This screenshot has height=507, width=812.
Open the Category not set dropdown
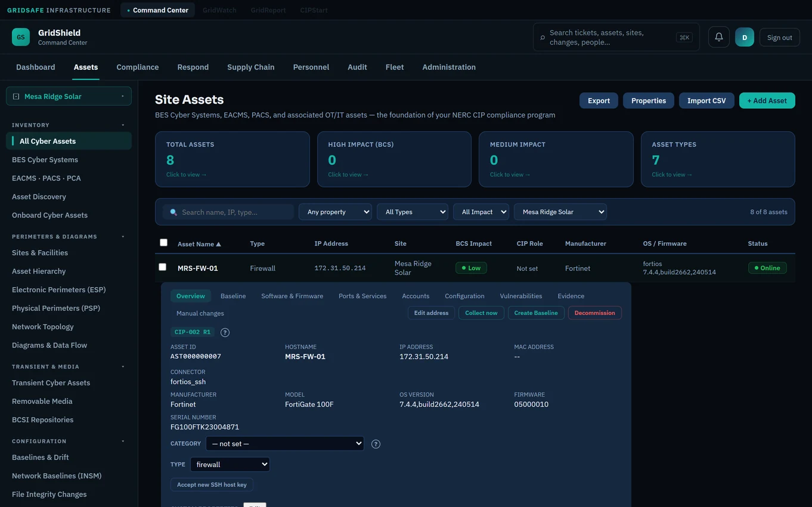click(285, 444)
